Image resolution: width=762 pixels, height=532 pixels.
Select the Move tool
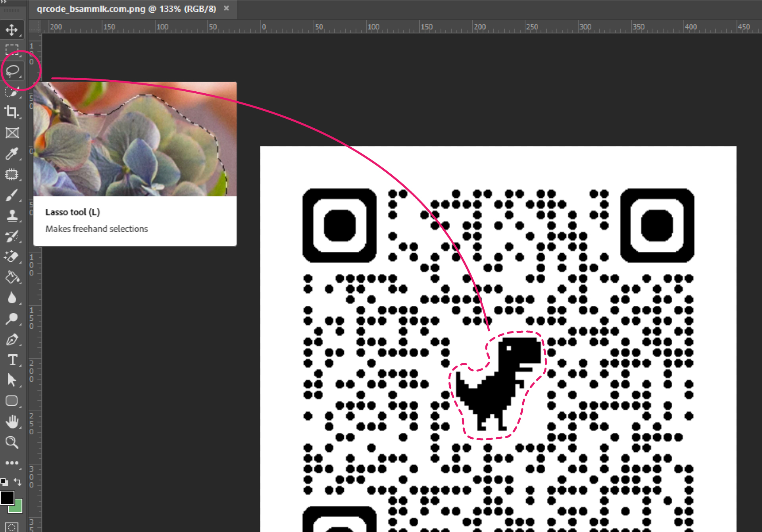[12, 30]
